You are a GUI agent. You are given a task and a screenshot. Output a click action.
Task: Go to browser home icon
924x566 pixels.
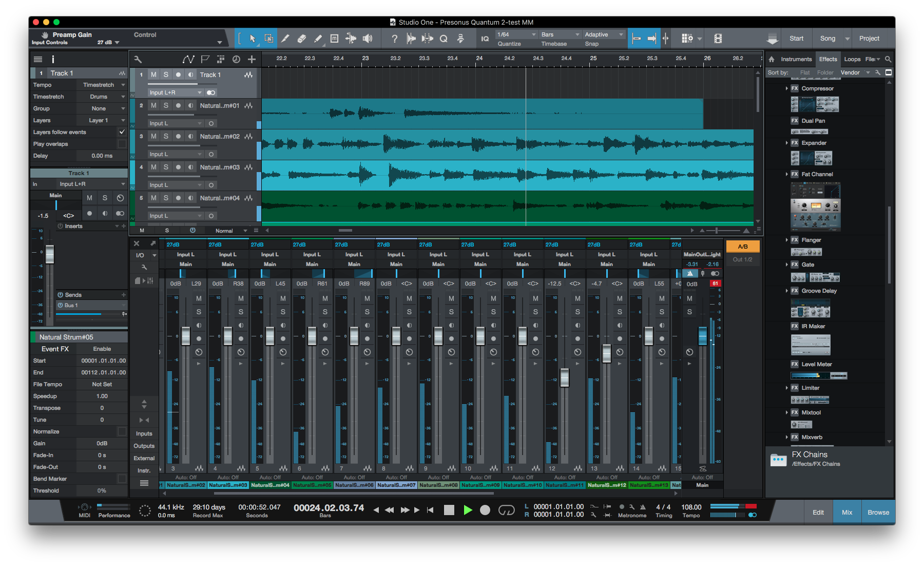pos(771,59)
